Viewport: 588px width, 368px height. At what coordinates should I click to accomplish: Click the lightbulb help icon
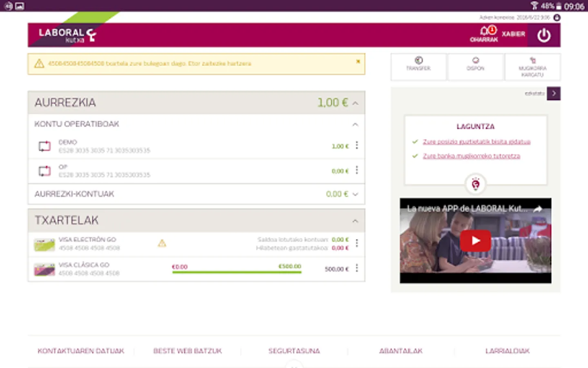coord(475,184)
